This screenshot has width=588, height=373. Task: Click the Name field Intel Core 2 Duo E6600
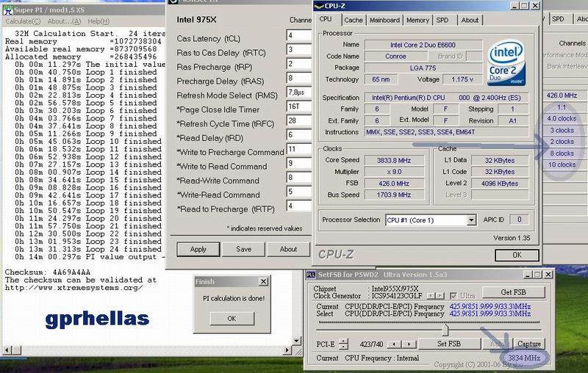tap(423, 45)
